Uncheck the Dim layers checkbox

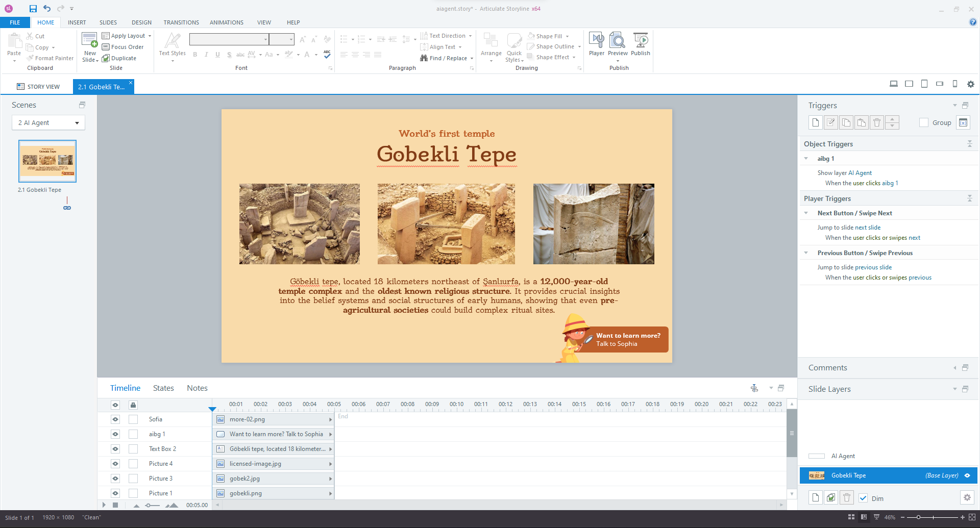(863, 498)
